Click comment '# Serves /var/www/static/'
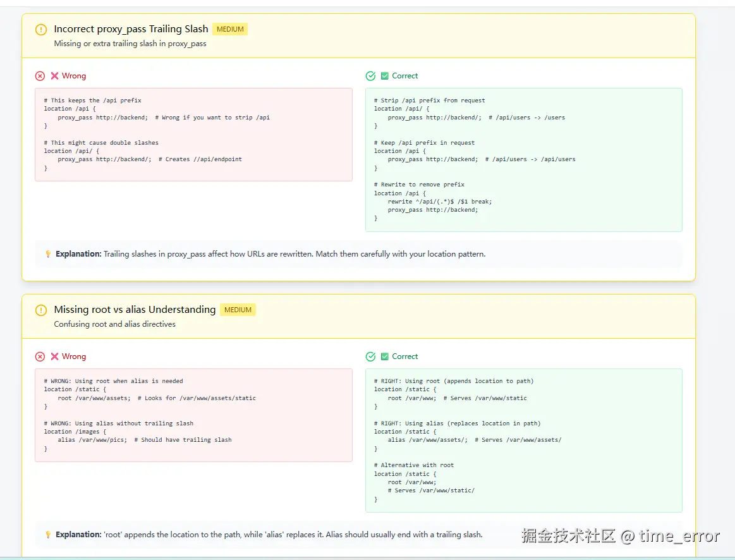Image resolution: width=735 pixels, height=560 pixels. pyautogui.click(x=431, y=490)
